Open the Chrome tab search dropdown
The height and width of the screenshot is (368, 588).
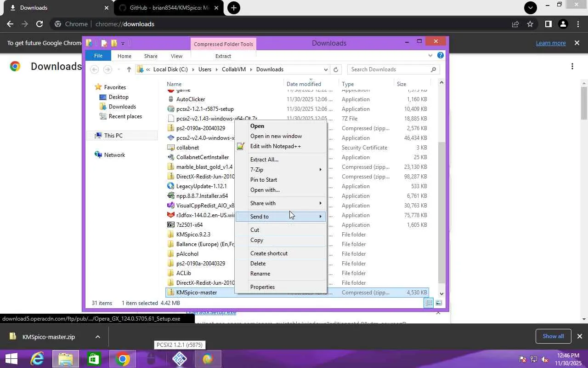(531, 8)
